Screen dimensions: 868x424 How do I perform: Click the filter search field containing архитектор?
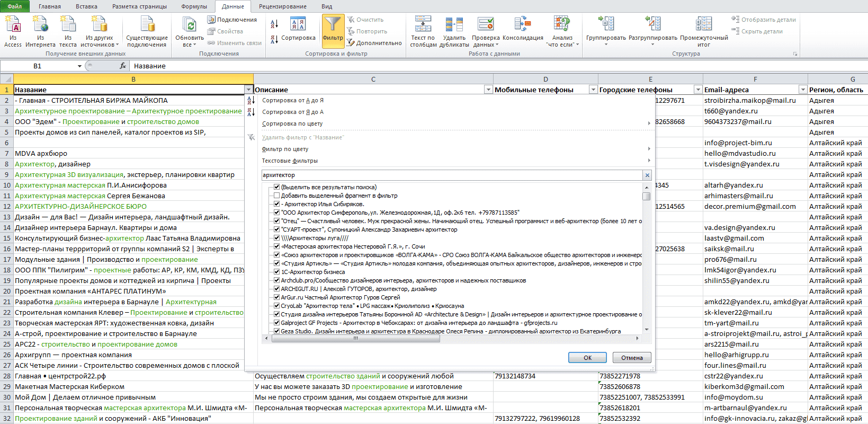(452, 175)
